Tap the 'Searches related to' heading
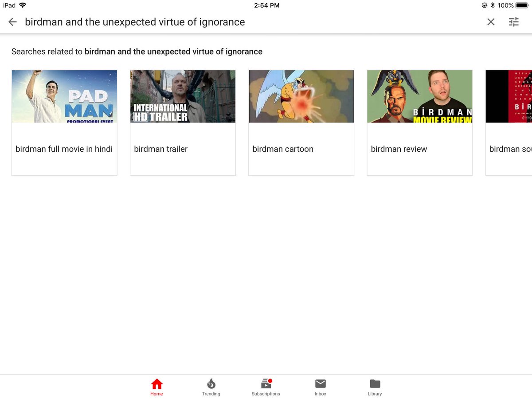 (x=137, y=51)
